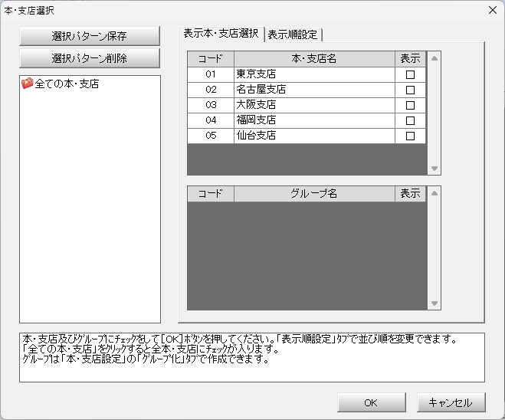Click code cell 02
Image resolution: width=505 pixels, height=420 pixels.
pyautogui.click(x=211, y=90)
